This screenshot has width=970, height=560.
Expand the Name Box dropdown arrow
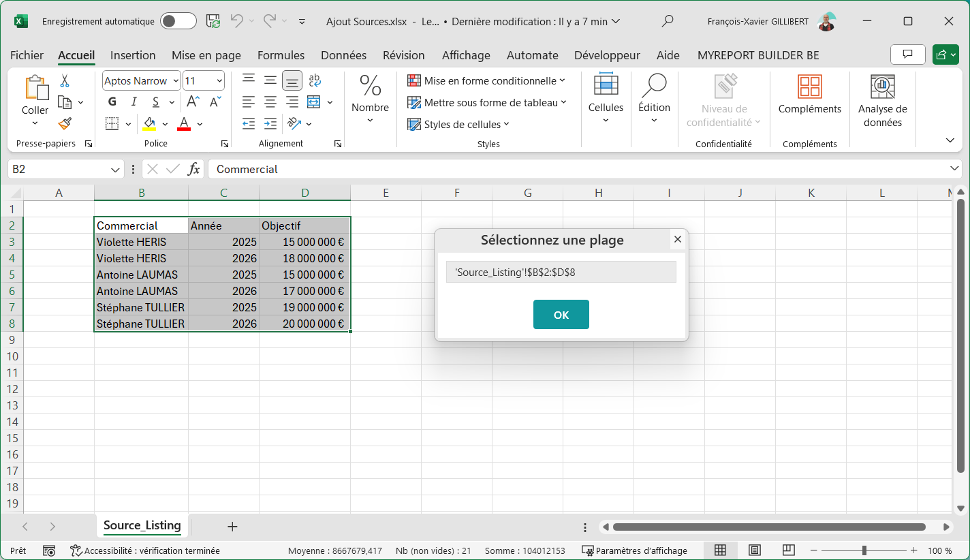click(115, 169)
